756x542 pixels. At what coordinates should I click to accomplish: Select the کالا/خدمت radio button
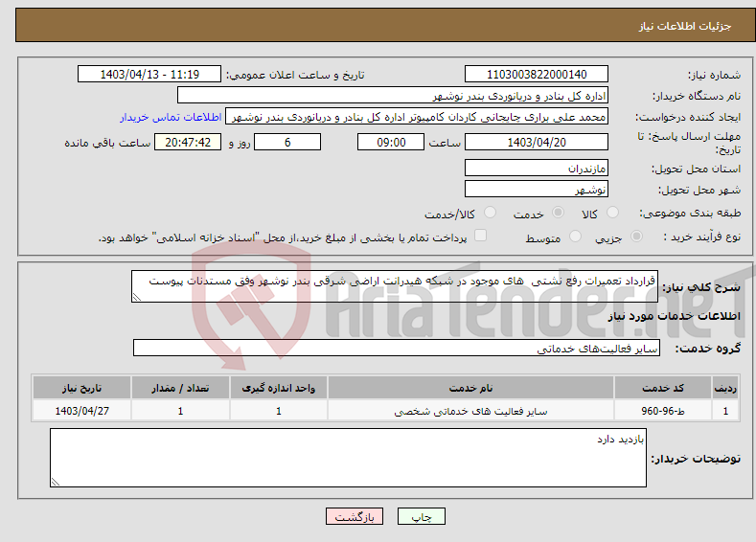pos(490,213)
